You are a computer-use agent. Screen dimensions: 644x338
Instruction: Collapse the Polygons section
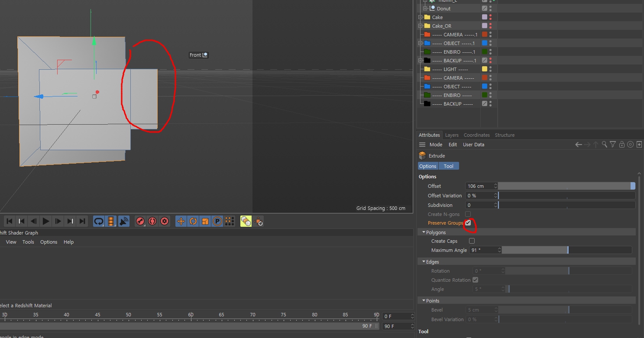tap(424, 232)
